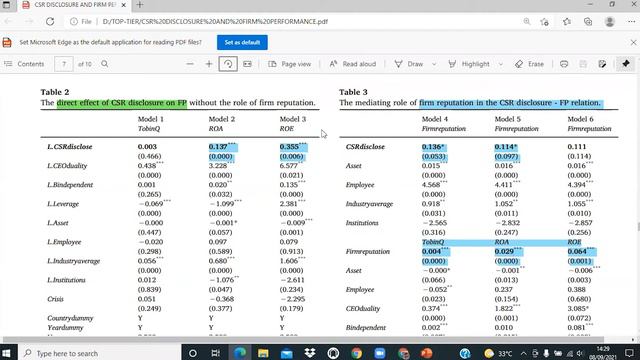Open the PDF find search icon
Image resolution: width=640 pixels, height=360 pixels.
tap(104, 64)
